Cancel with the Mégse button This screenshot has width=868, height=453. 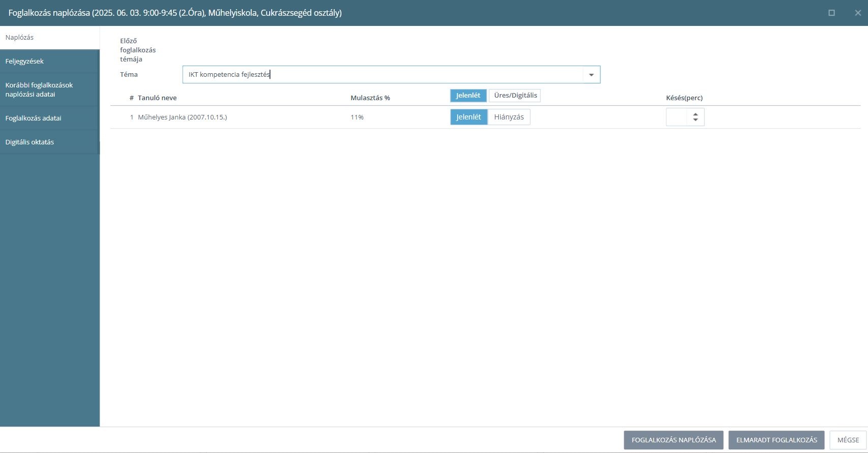pos(848,440)
